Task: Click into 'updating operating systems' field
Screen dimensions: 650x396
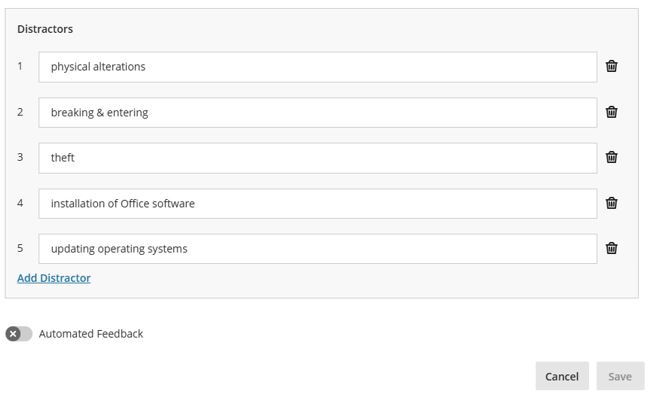Action: pyautogui.click(x=318, y=249)
